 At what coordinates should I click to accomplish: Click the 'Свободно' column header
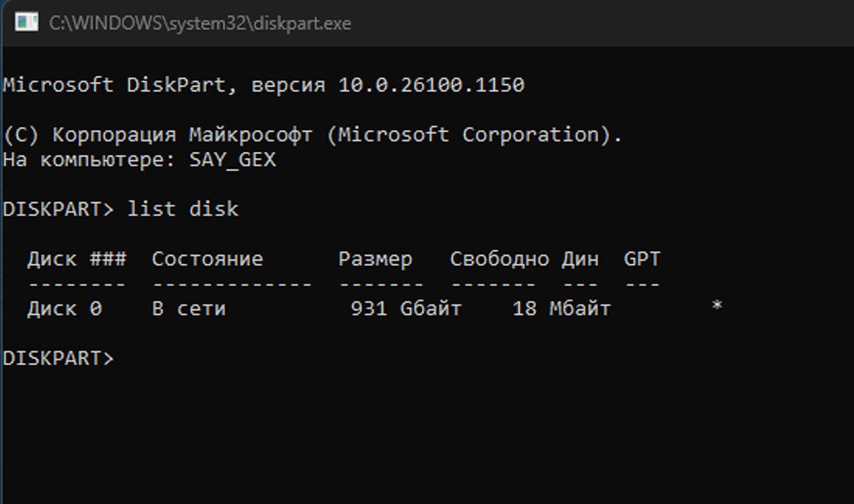[499, 259]
